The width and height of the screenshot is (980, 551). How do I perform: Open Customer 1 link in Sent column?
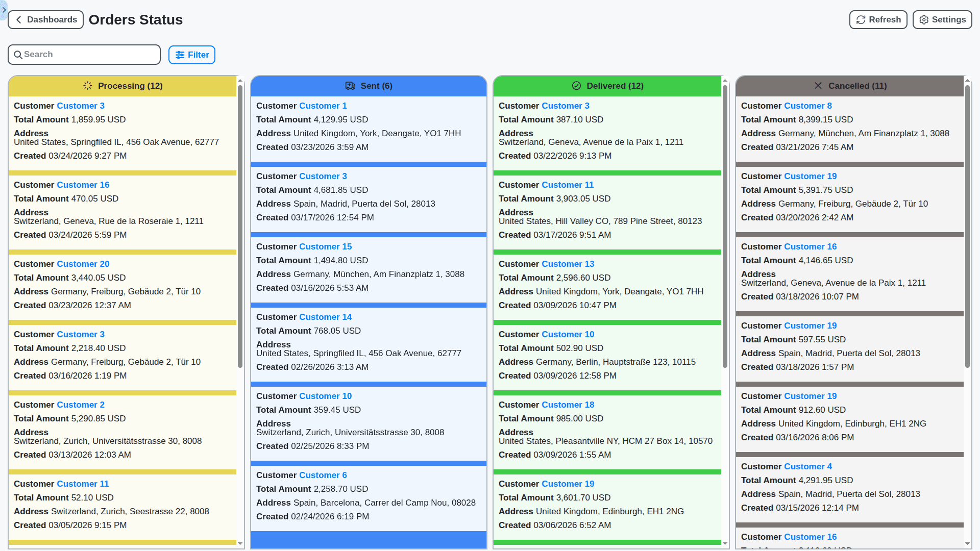tap(323, 106)
